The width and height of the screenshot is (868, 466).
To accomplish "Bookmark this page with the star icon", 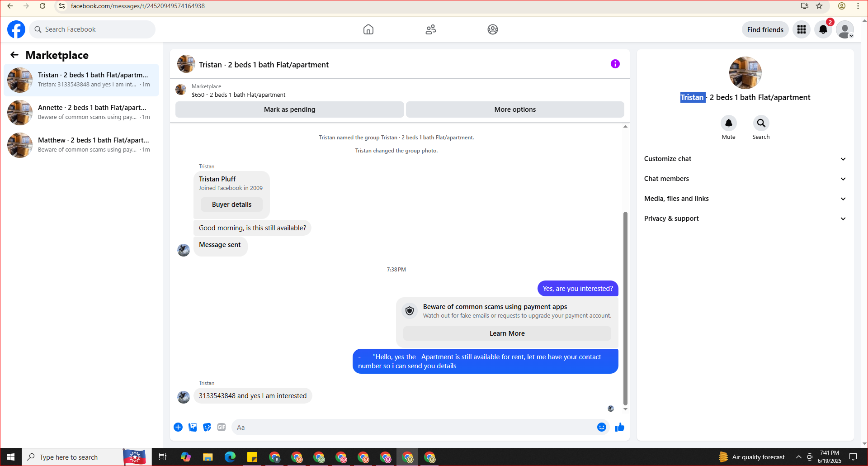I will coord(819,6).
